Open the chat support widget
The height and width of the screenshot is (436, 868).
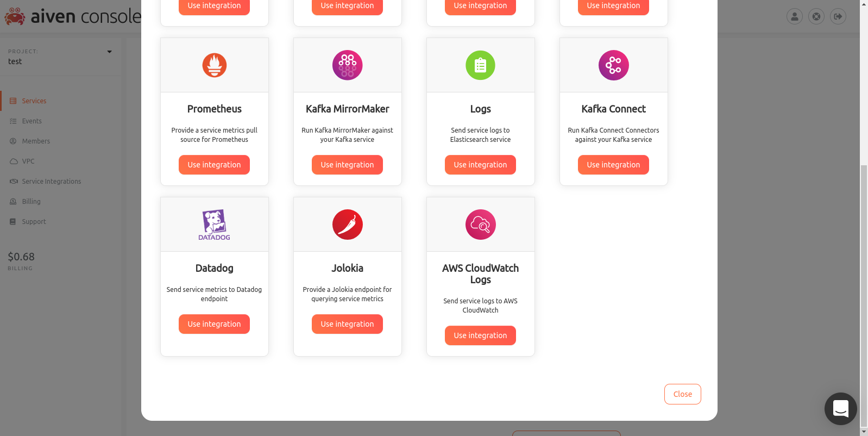pyautogui.click(x=840, y=409)
